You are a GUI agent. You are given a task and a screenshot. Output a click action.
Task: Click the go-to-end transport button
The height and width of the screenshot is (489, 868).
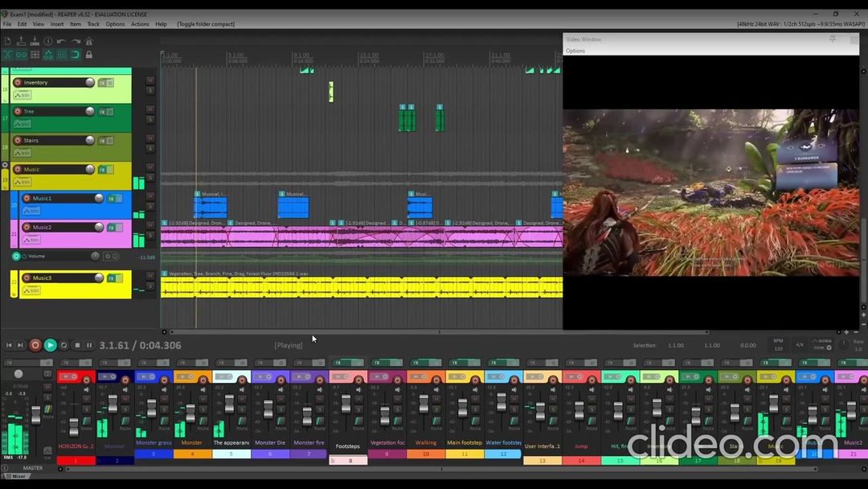point(20,345)
